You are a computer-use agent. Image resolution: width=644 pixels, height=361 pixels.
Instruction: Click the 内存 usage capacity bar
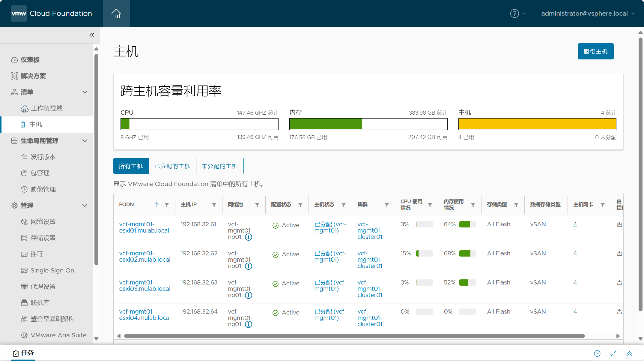click(368, 124)
